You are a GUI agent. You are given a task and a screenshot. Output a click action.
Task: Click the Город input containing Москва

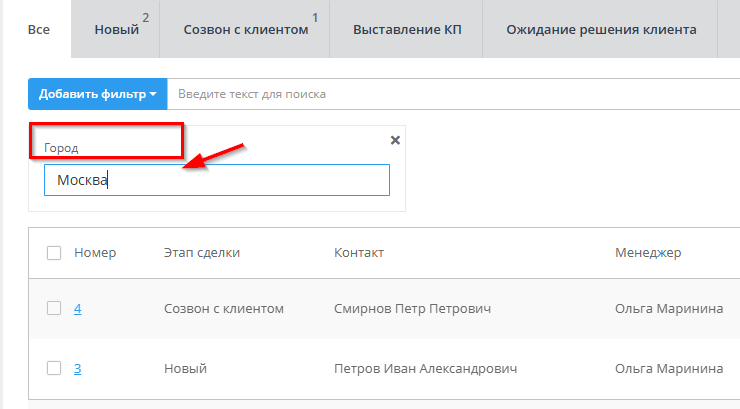point(216,180)
